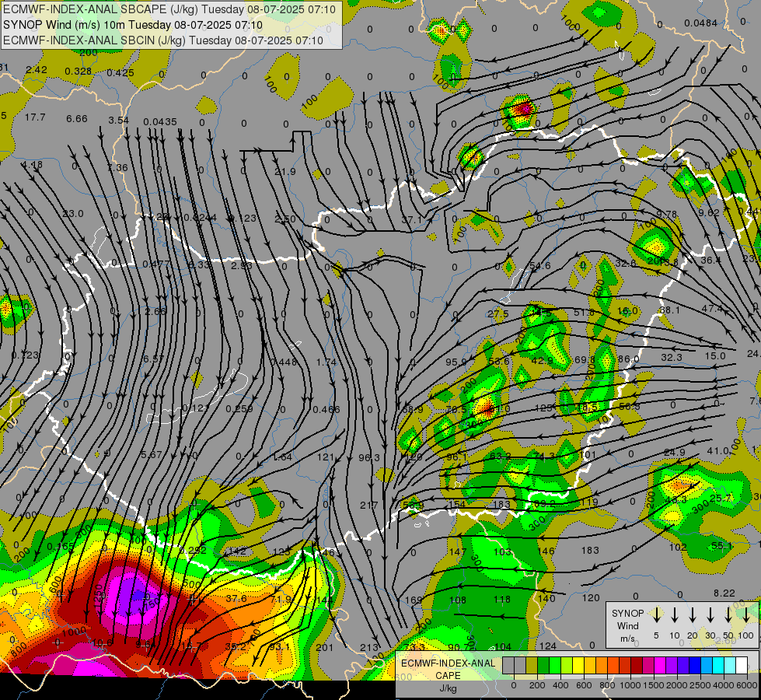Click the 20 m/s wind arrow in legend
Viewport: 761px width, 700px height.
tap(693, 614)
